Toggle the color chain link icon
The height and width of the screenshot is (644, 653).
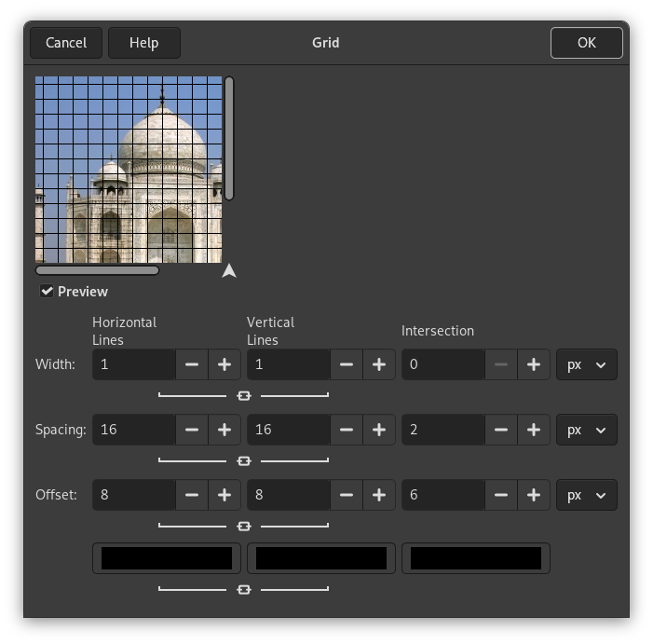click(244, 589)
